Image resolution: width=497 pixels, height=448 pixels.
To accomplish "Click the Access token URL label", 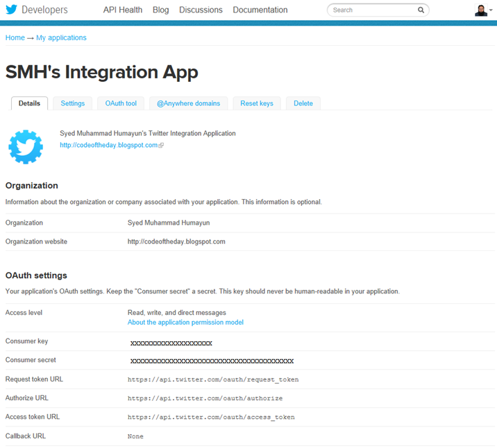I will pos(33,417).
